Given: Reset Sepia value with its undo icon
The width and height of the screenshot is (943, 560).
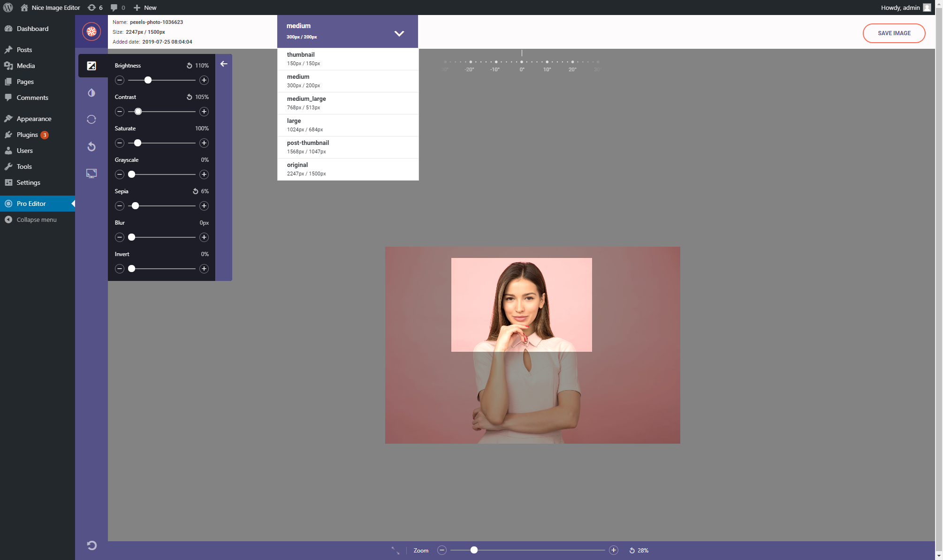Looking at the screenshot, I should tap(195, 191).
